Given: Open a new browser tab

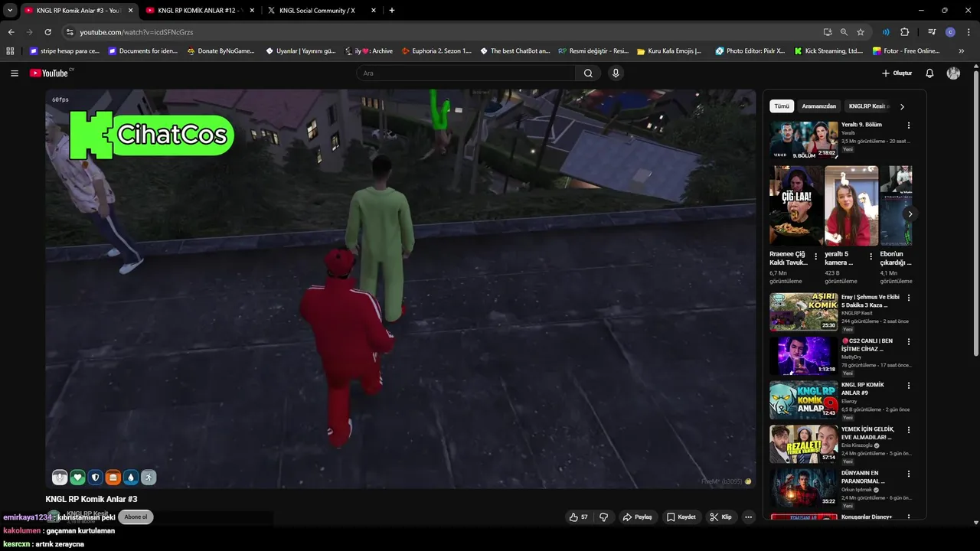Looking at the screenshot, I should [x=392, y=11].
